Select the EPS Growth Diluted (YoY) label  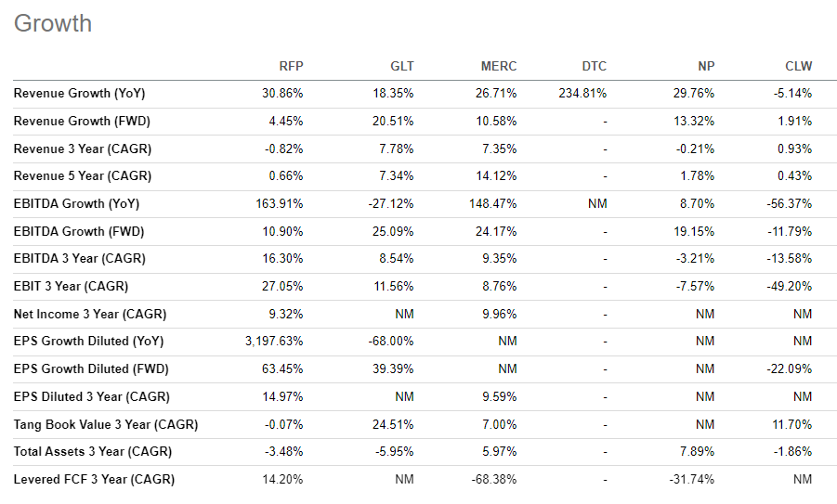click(x=88, y=342)
